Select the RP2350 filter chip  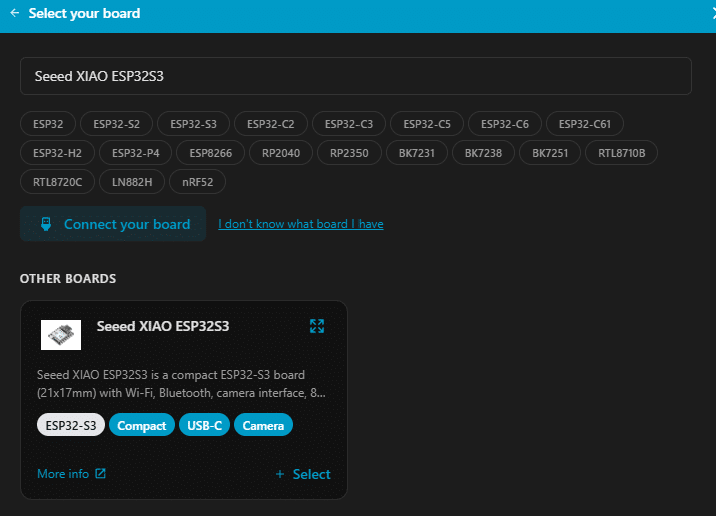349,153
